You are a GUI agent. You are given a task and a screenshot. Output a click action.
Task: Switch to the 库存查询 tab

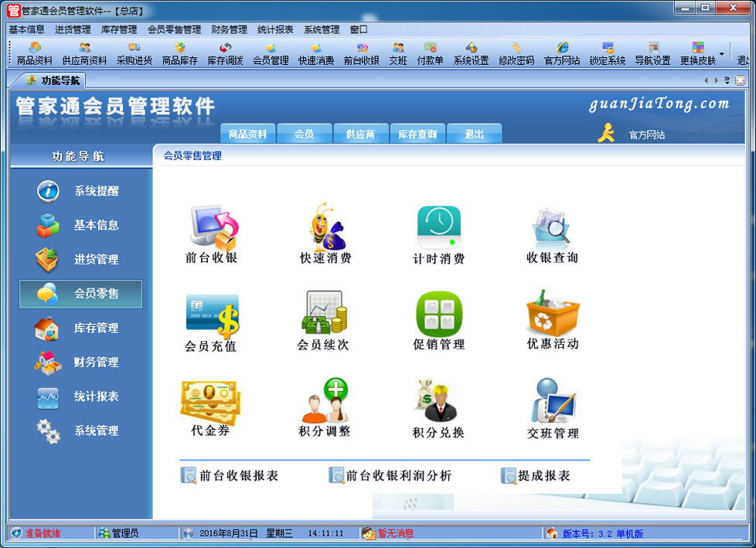coord(417,134)
